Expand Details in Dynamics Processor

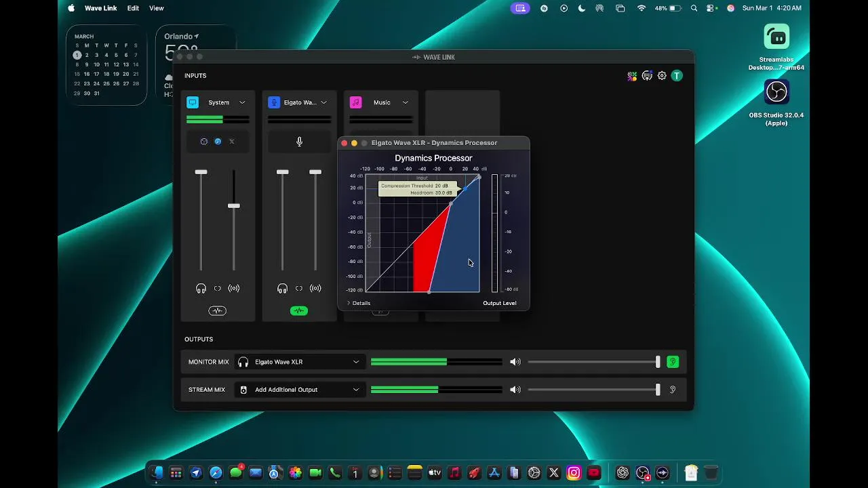pyautogui.click(x=359, y=303)
